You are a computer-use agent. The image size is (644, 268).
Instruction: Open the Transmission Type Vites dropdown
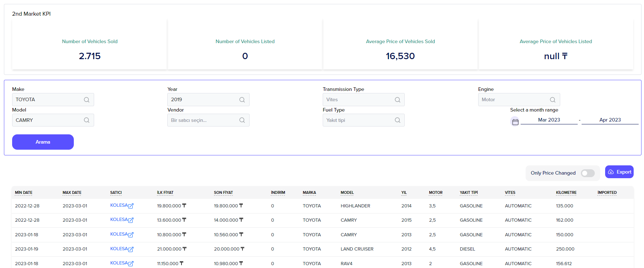[x=364, y=100]
